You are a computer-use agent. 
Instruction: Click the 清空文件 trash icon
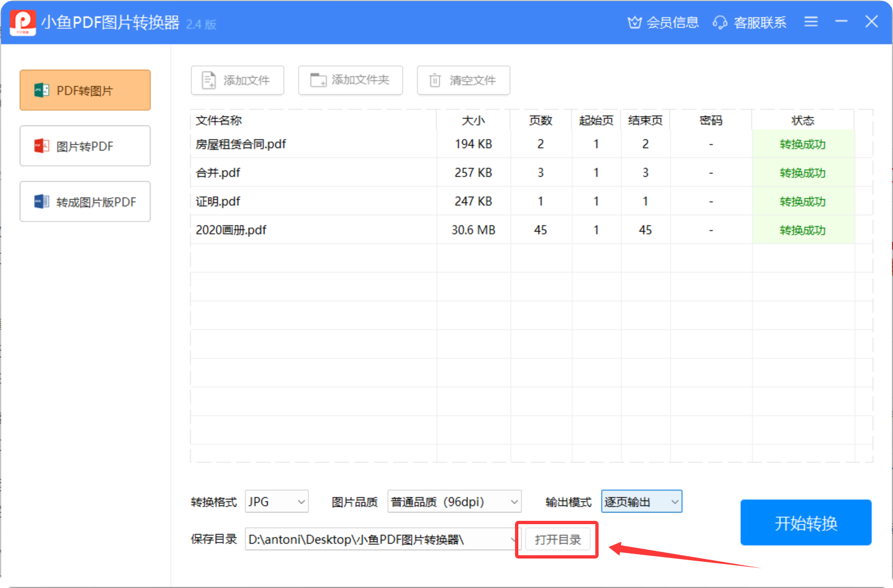pos(434,80)
